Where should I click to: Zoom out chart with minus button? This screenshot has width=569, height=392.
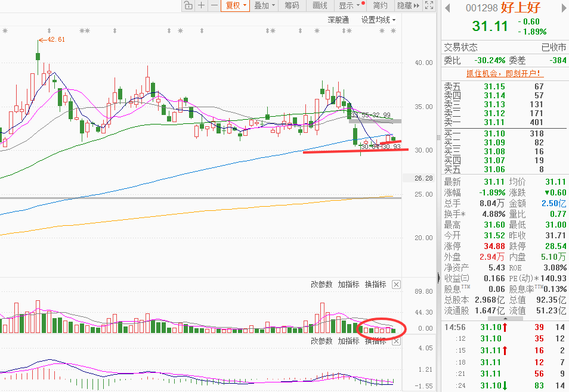tap(215, 5)
